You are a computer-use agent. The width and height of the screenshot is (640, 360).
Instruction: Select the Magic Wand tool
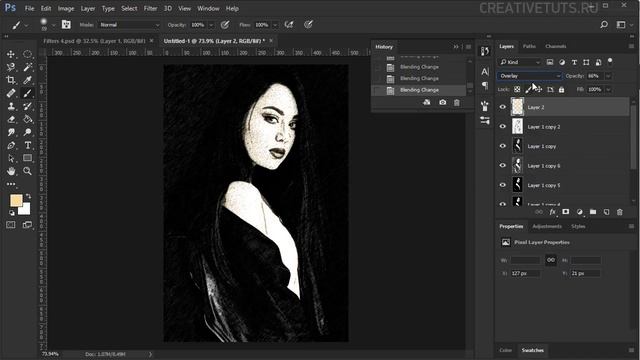27,67
